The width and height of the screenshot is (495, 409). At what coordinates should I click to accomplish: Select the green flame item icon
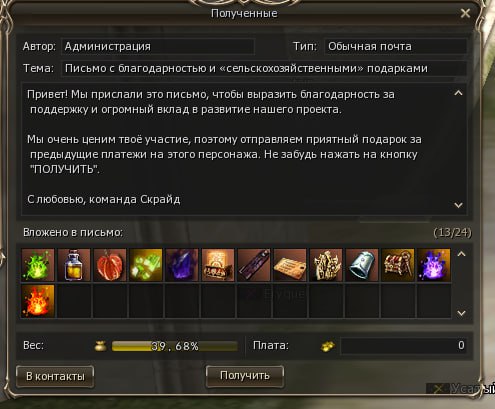pos(38,265)
